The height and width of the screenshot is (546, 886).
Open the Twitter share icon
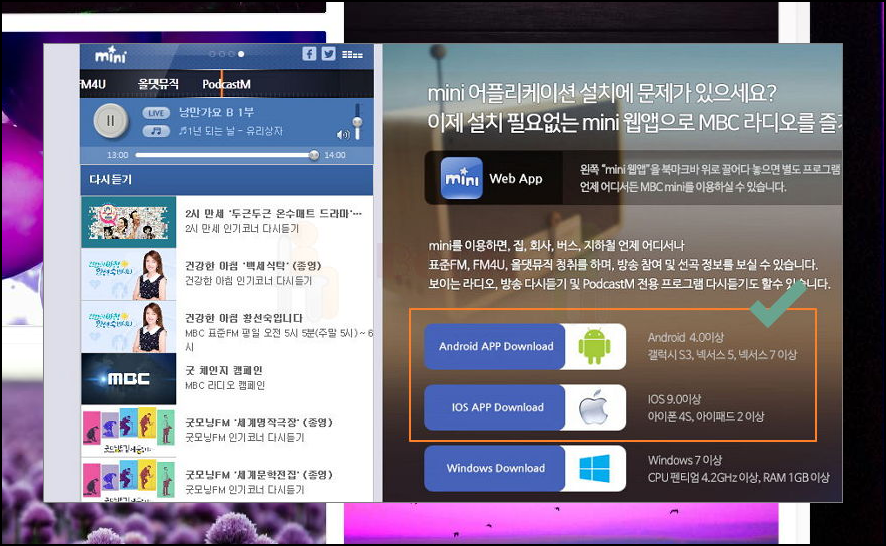click(x=328, y=54)
